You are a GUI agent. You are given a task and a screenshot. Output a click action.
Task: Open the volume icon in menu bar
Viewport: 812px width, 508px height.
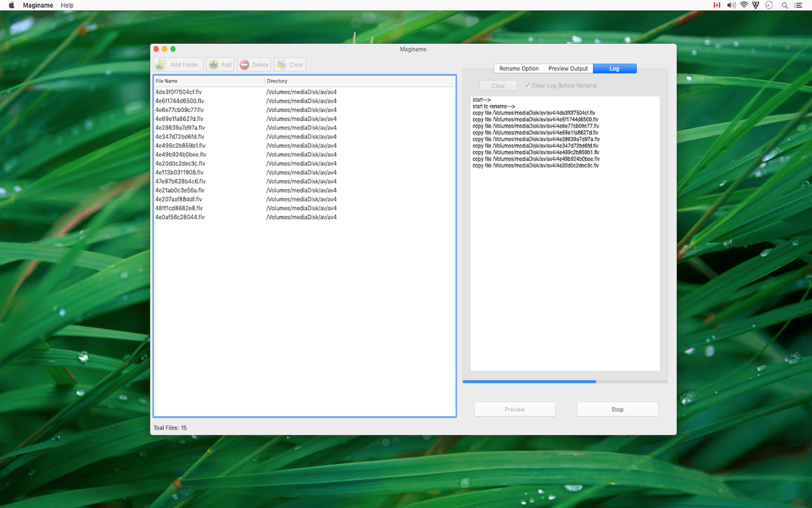[731, 5]
